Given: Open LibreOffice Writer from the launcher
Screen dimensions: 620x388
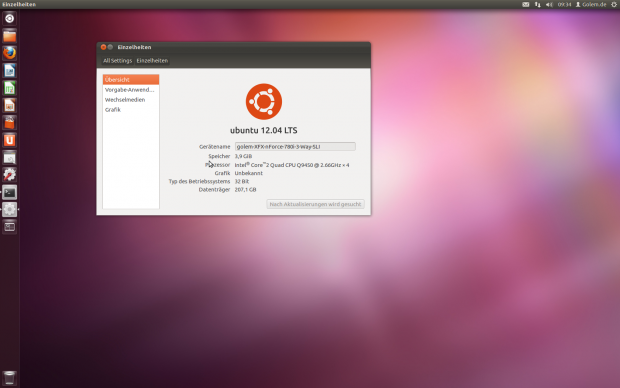Looking at the screenshot, I should coord(9,71).
